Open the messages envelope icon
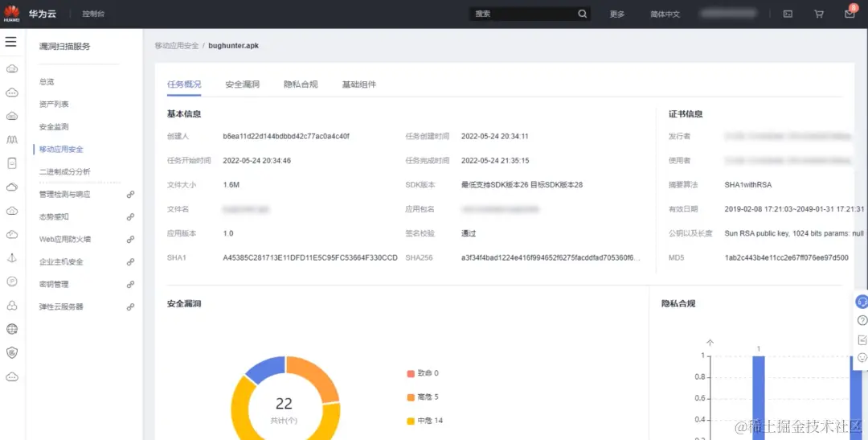The width and height of the screenshot is (868, 440). pyautogui.click(x=850, y=14)
